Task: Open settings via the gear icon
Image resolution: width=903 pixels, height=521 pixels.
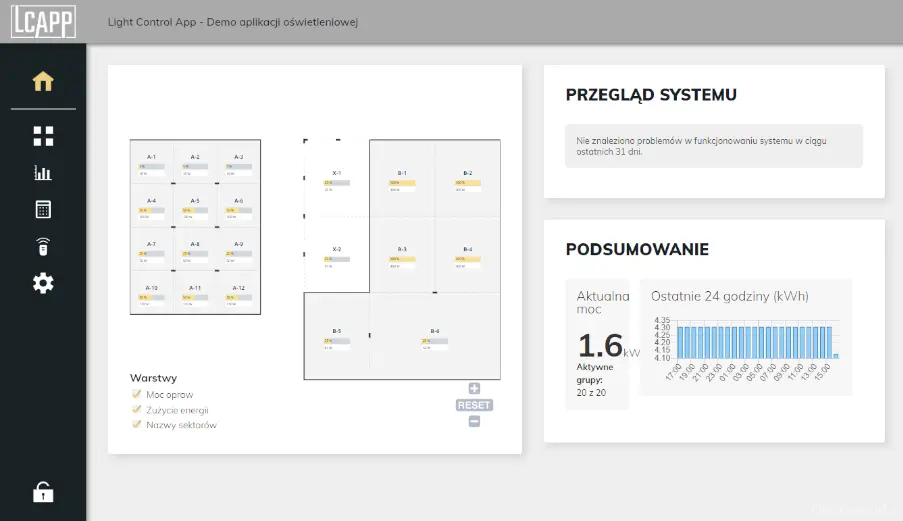Action: coord(43,283)
